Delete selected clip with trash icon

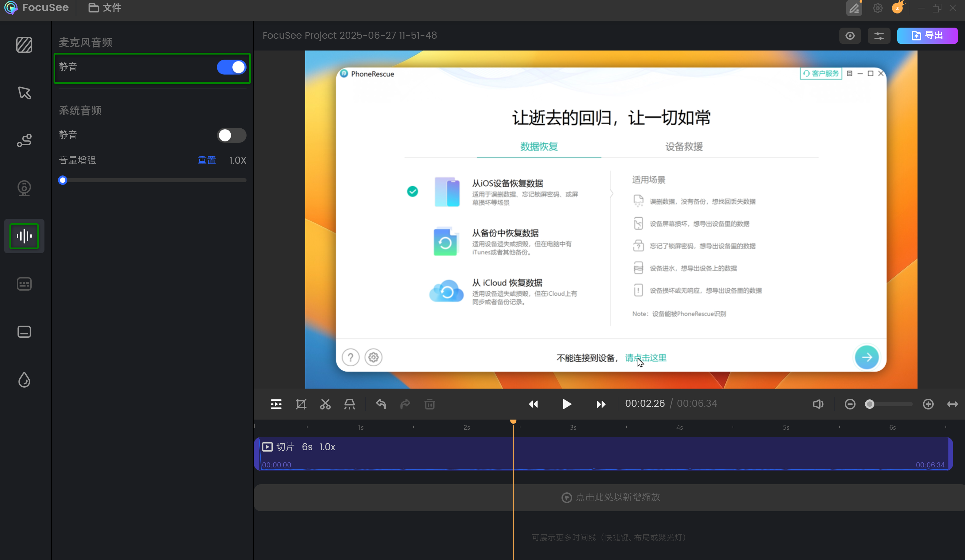[x=430, y=404]
